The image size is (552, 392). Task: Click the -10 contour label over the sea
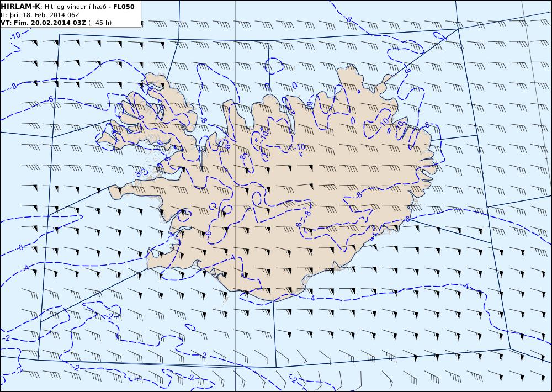[x=15, y=35]
